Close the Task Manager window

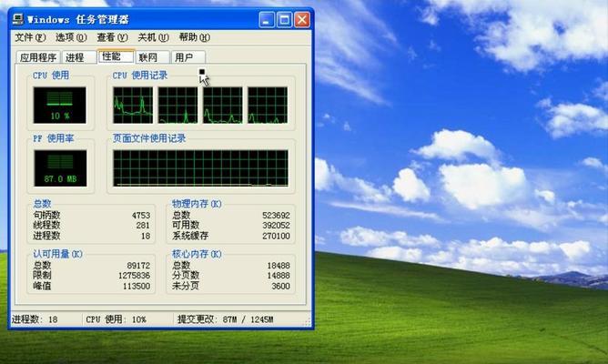pyautogui.click(x=302, y=19)
